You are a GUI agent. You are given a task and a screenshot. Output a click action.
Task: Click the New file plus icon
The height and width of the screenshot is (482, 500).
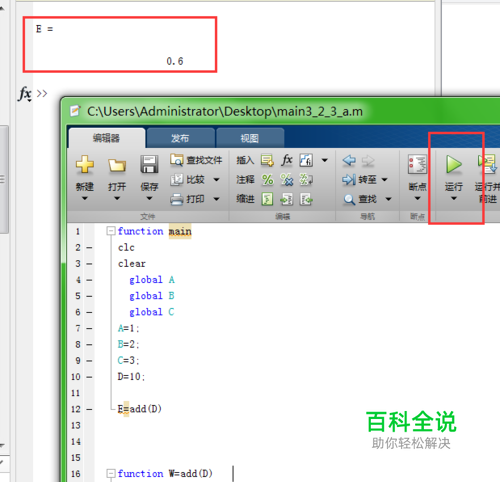[x=85, y=164]
